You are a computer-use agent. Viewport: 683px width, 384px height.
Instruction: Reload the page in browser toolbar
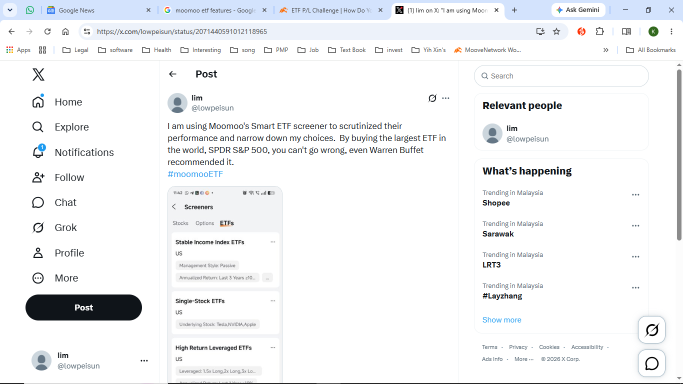47,31
